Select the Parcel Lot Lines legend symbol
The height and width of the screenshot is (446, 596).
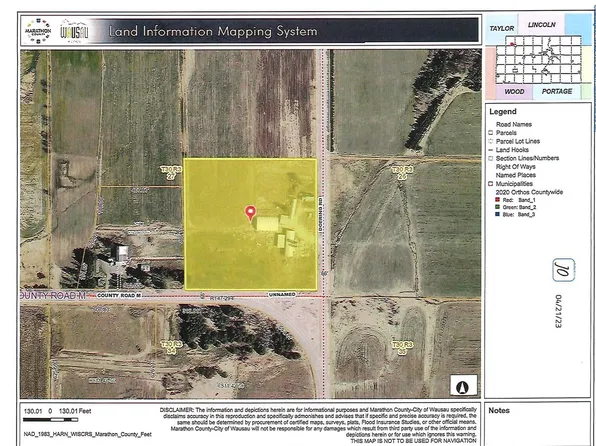point(491,141)
